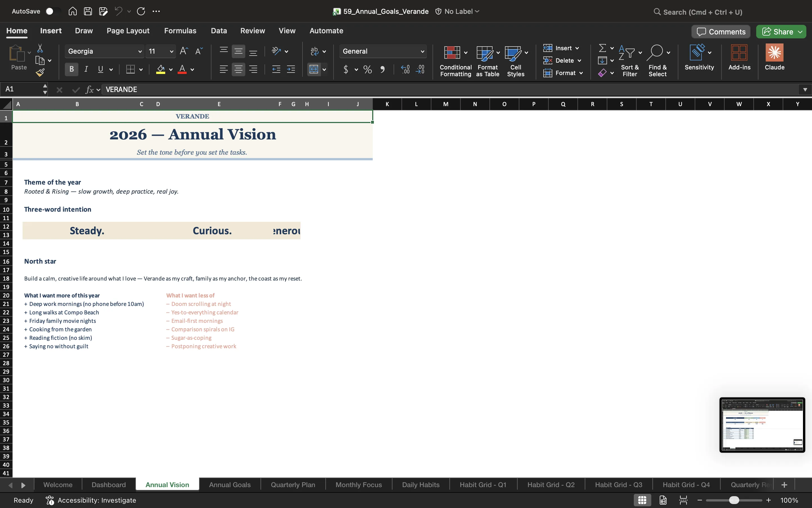Viewport: 812px width, 508px height.
Task: Toggle Italic formatting
Action: coord(86,69)
